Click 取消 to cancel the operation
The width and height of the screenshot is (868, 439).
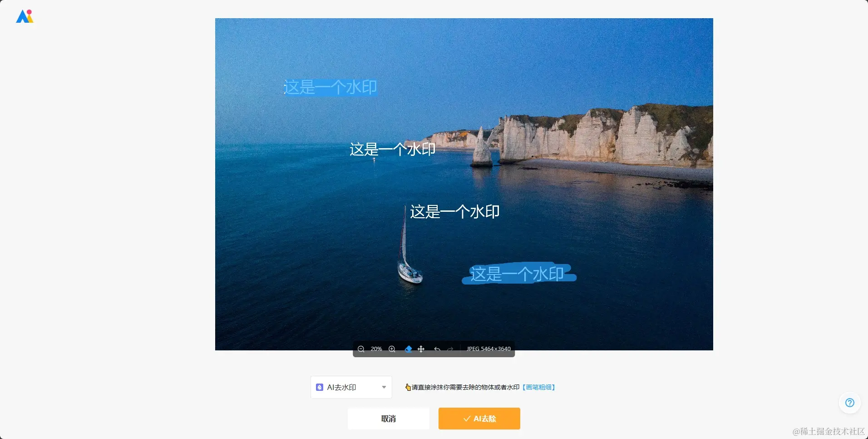pyautogui.click(x=388, y=419)
